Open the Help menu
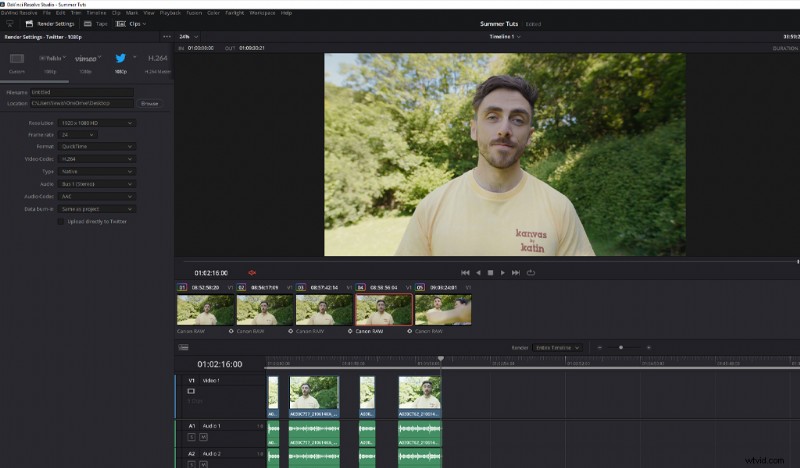 click(x=286, y=13)
